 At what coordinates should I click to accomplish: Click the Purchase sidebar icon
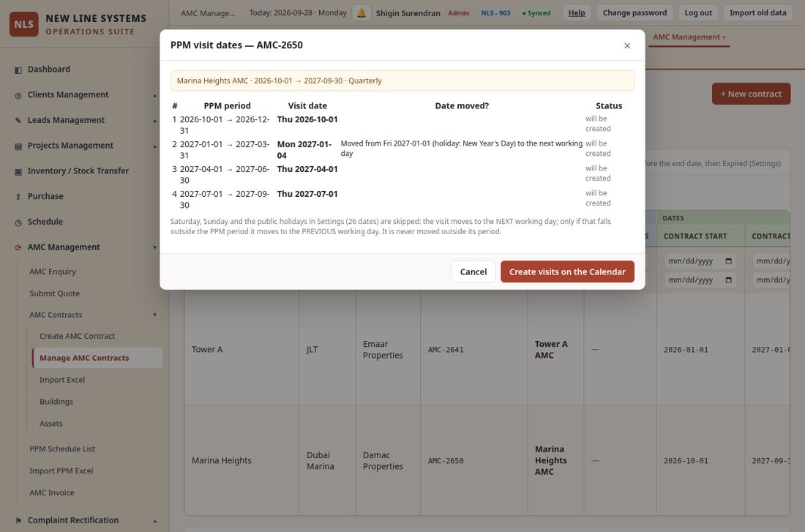pyautogui.click(x=18, y=197)
